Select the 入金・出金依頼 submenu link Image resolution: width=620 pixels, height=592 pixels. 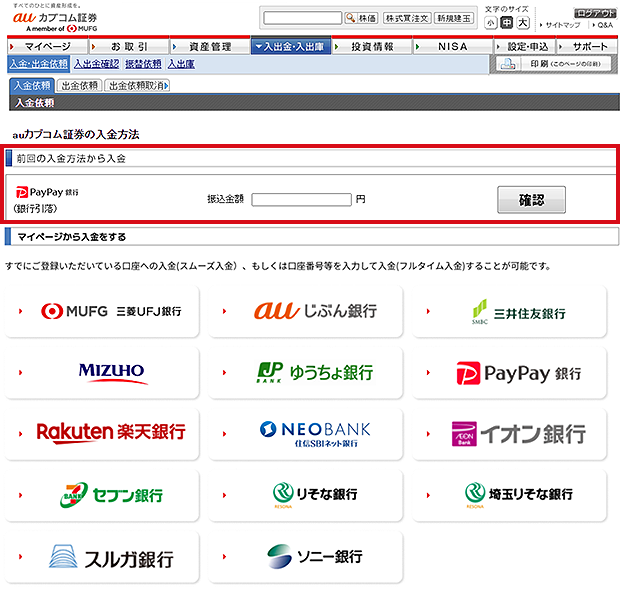click(39, 64)
